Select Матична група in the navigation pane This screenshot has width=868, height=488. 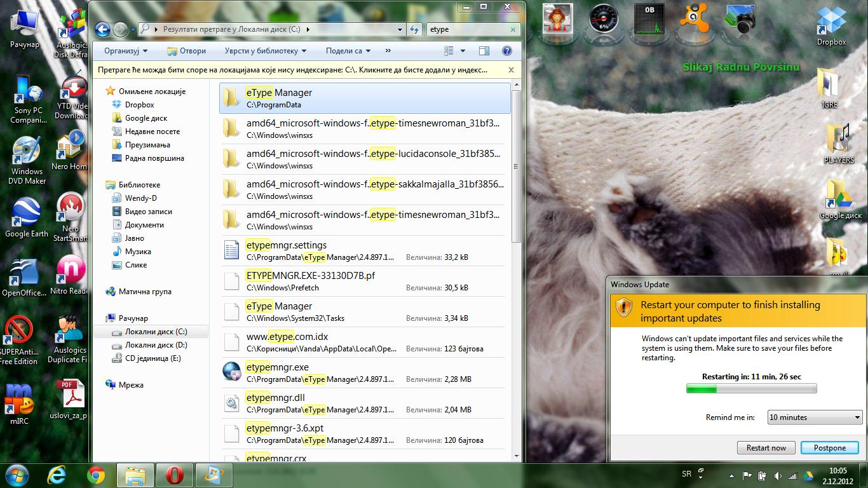(145, 292)
